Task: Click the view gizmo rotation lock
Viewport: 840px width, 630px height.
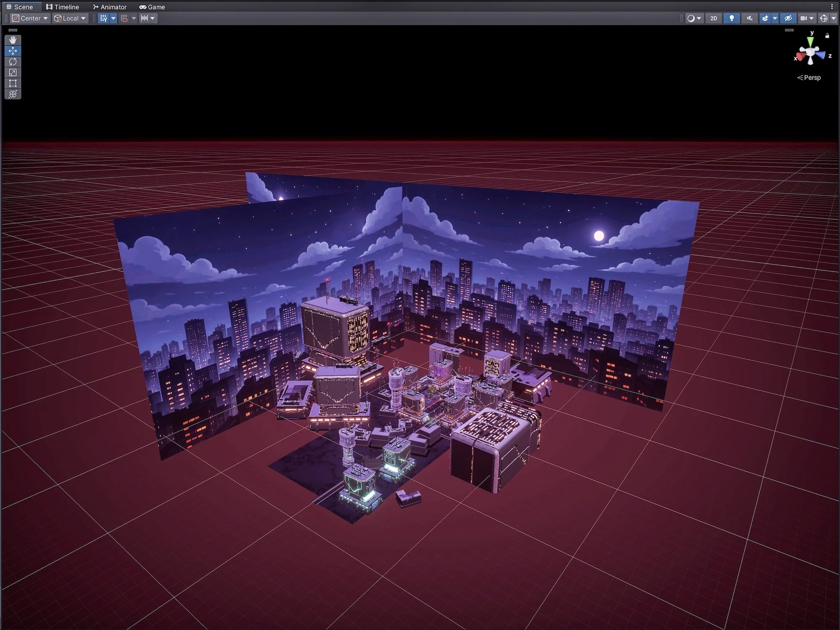Action: 827,36
